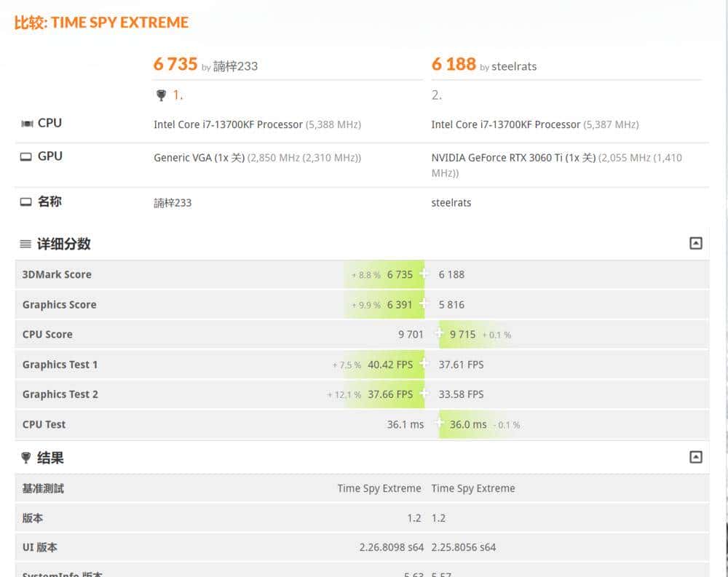Click the plus next to CPU Test 36.0 ms
Image resolution: width=728 pixels, height=577 pixels.
pyautogui.click(x=440, y=423)
